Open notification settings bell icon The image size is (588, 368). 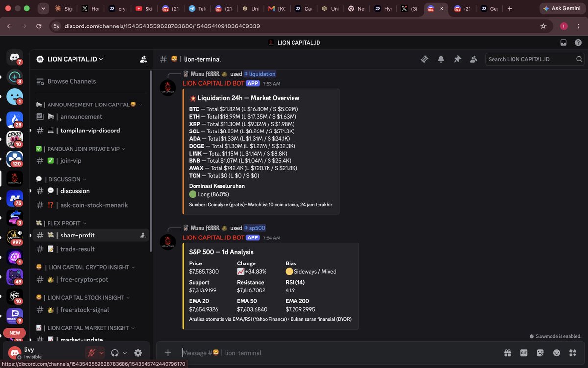[x=441, y=59]
